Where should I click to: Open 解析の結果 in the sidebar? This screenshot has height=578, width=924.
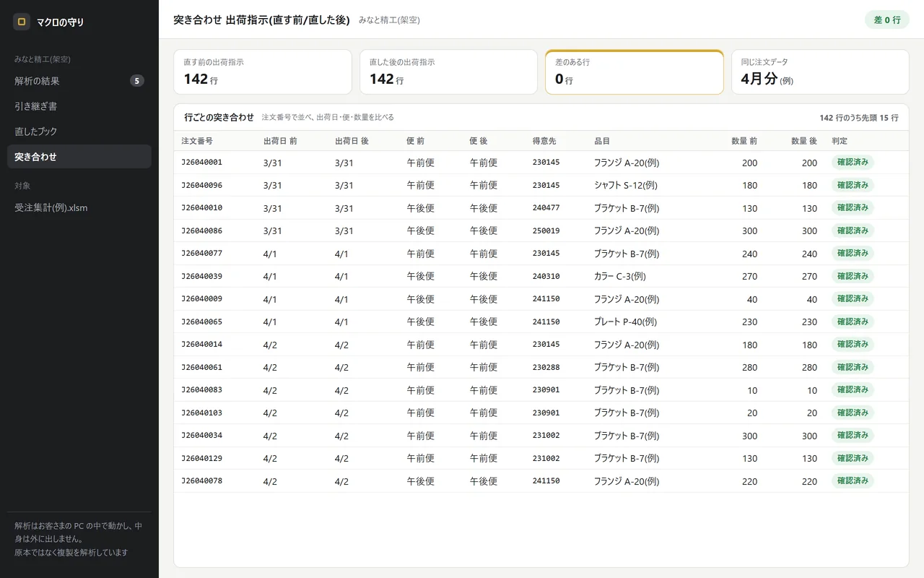tap(79, 81)
